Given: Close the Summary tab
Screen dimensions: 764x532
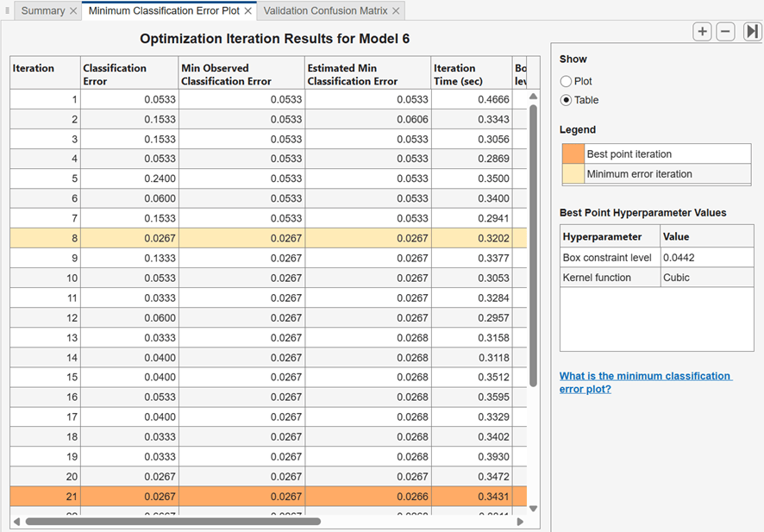Looking at the screenshot, I should 73,10.
